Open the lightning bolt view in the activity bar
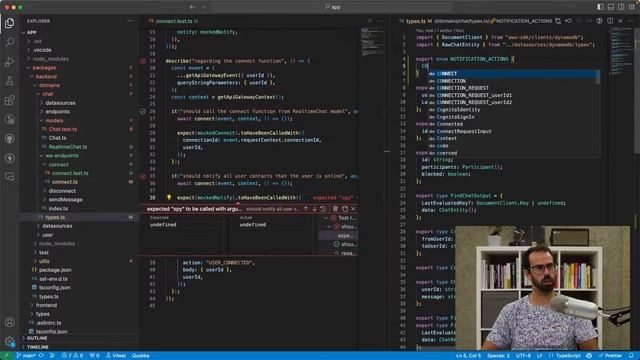Screen dimensions: 640x360 (9, 158)
